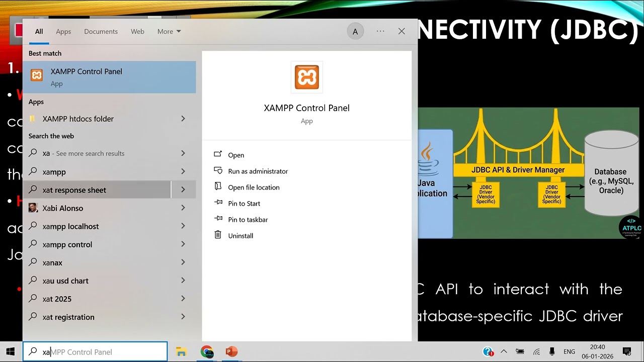Image resolution: width=644 pixels, height=362 pixels.
Task: Open the notification action center
Action: coord(627,351)
